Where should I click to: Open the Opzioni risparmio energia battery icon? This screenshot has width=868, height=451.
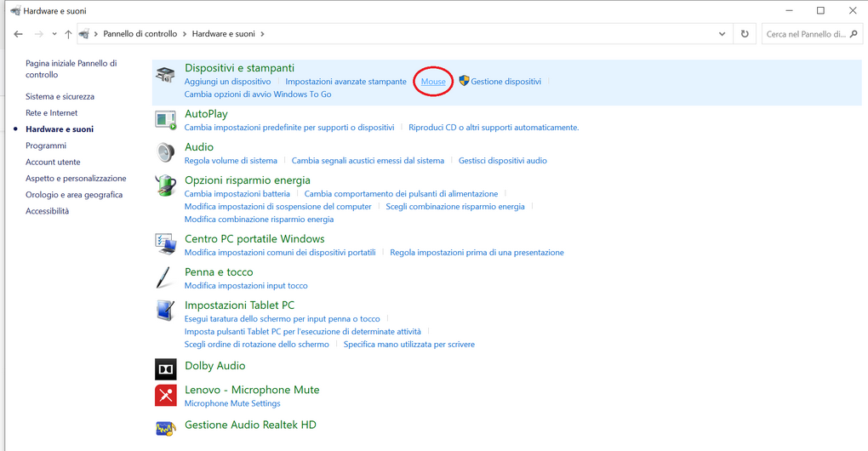click(x=165, y=186)
